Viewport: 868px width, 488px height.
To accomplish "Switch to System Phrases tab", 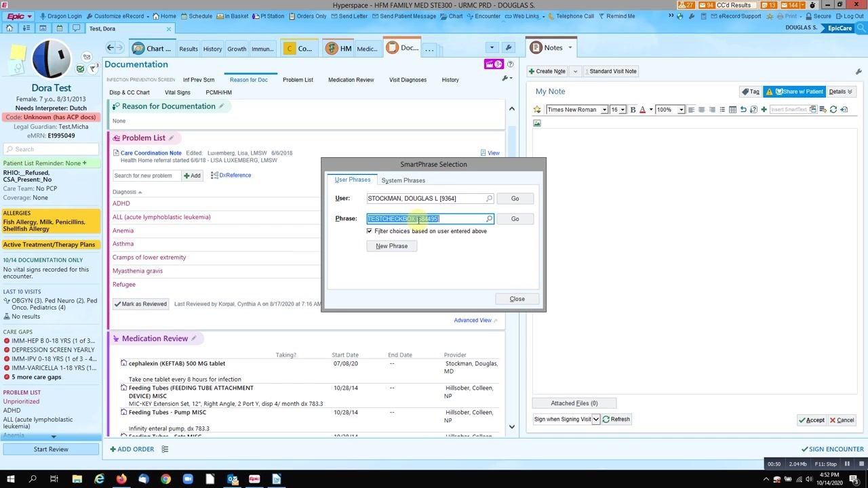I will pyautogui.click(x=403, y=180).
